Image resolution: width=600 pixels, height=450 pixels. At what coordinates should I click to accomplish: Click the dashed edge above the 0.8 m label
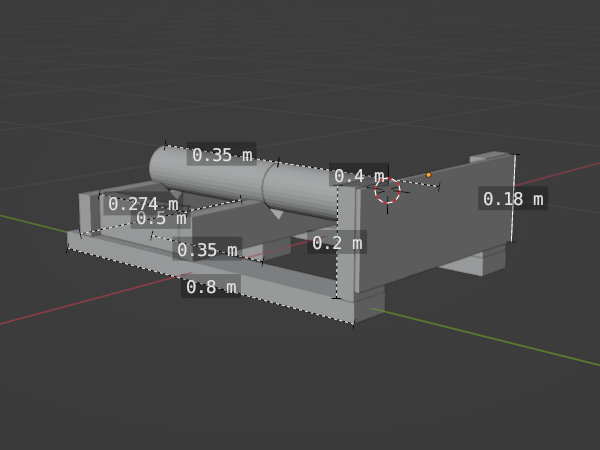point(200,272)
